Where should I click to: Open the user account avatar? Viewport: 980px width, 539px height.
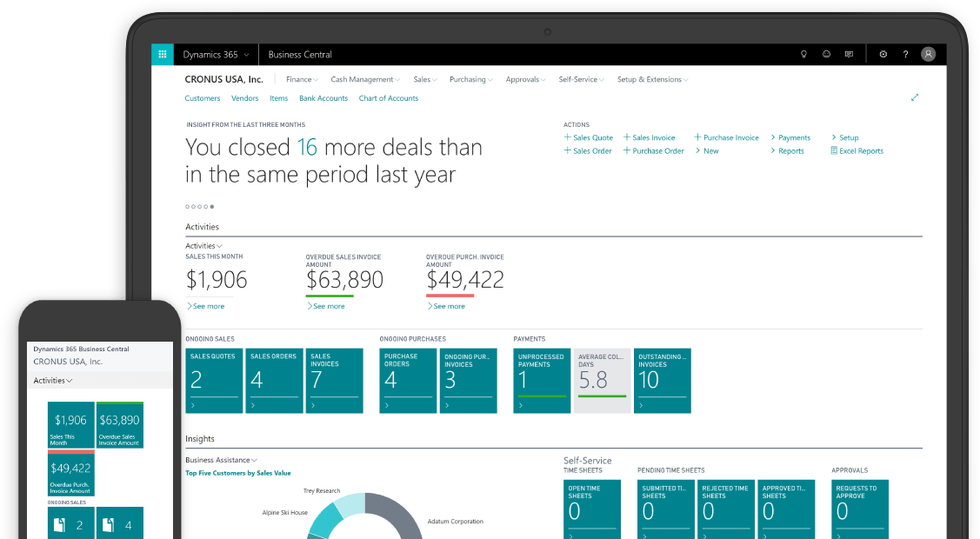(929, 54)
